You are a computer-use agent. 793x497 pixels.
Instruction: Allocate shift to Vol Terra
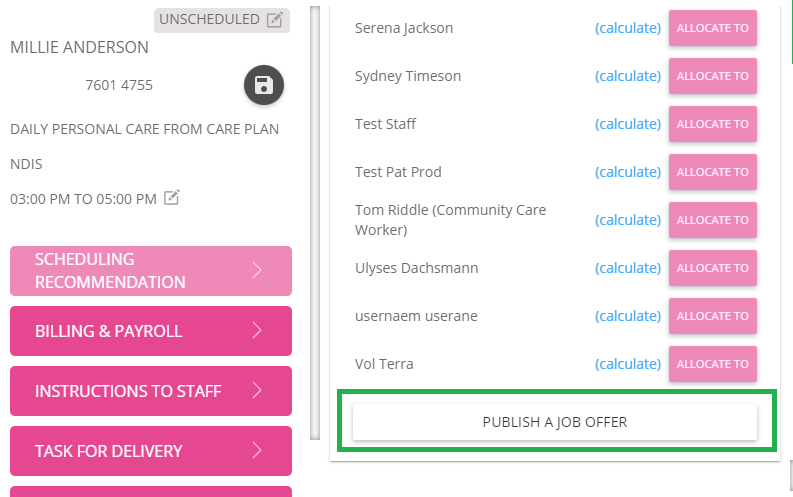(x=713, y=364)
